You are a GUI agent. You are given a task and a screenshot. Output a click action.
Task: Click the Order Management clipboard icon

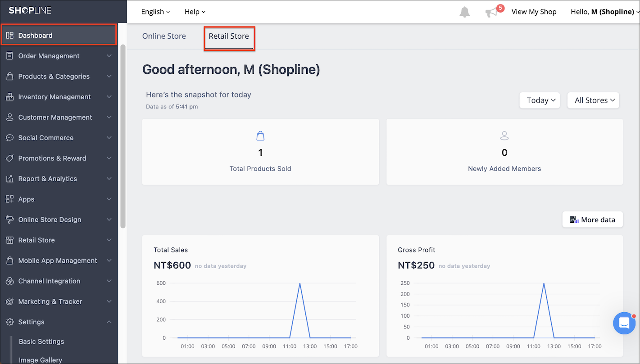click(x=9, y=56)
